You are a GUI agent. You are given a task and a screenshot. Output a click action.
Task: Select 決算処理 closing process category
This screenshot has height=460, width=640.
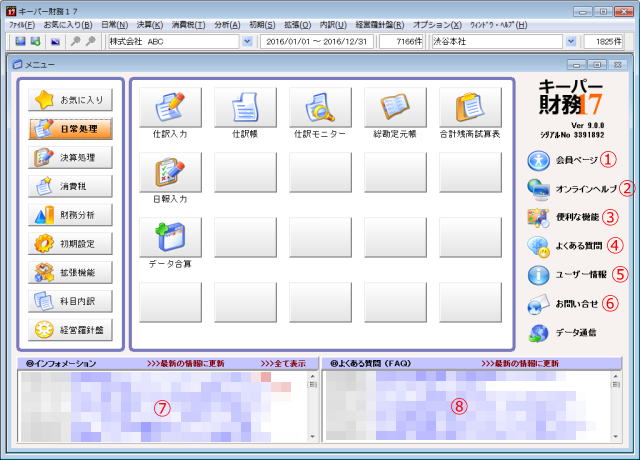click(x=70, y=158)
